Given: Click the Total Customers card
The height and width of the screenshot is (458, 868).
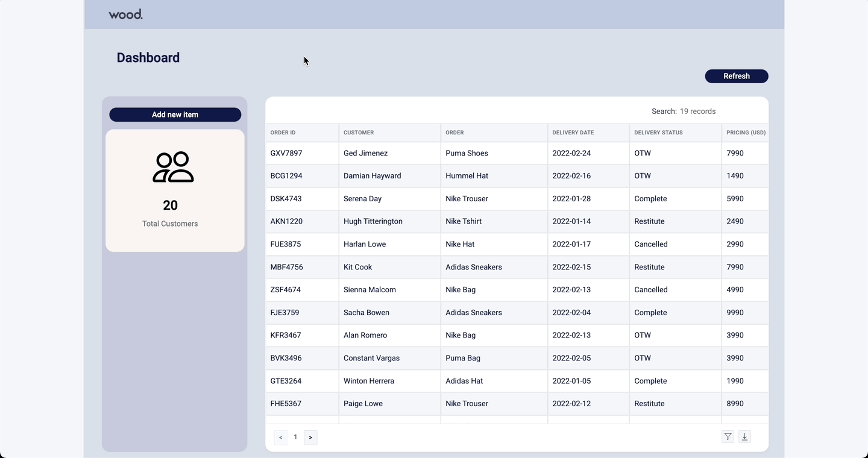Looking at the screenshot, I should pos(175,190).
